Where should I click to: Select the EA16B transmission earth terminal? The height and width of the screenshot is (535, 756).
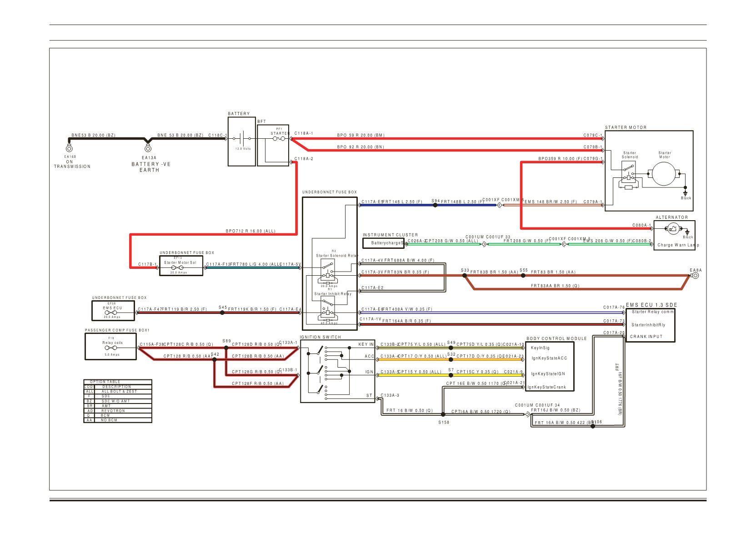tap(69, 148)
